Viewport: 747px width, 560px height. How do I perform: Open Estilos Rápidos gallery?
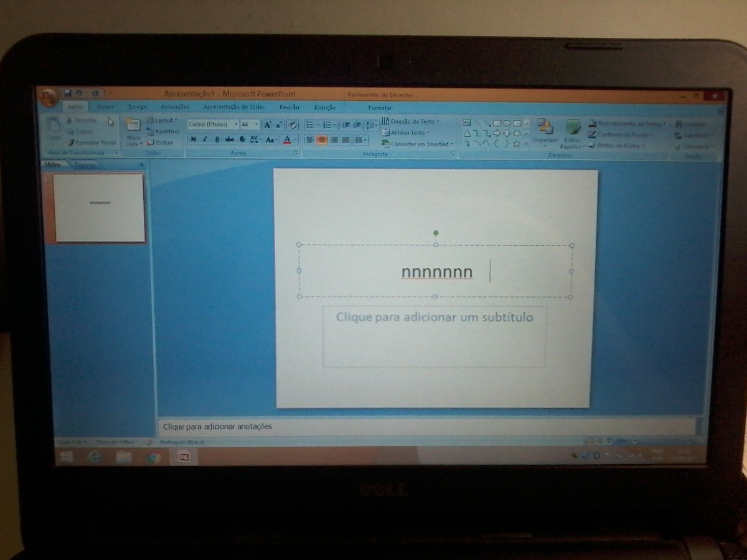click(x=573, y=134)
